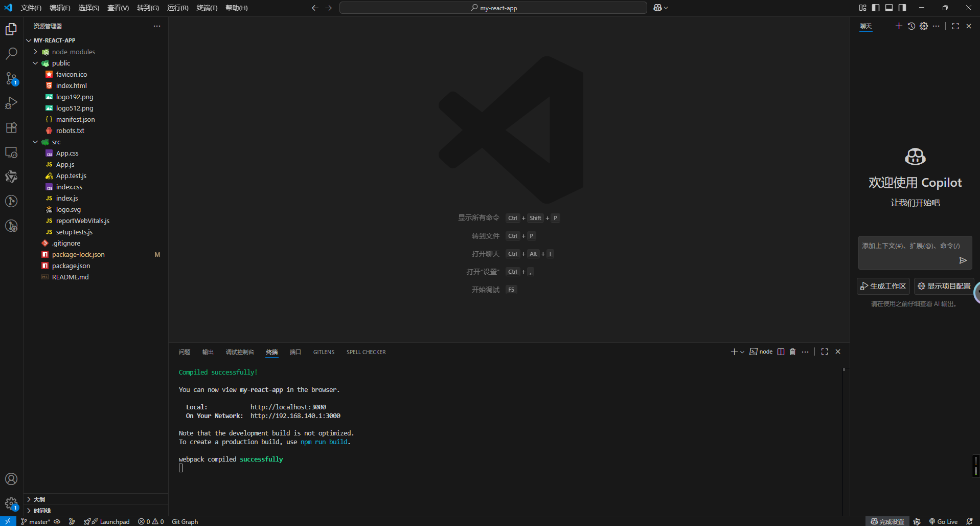Switch to the Problems tab
The width and height of the screenshot is (980, 526).
click(x=185, y=352)
